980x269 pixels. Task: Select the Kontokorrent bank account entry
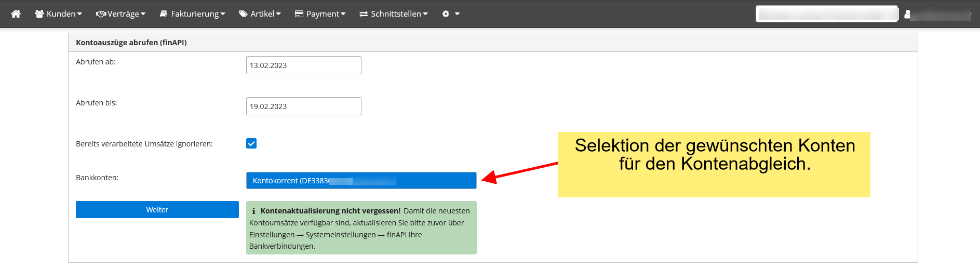[361, 181]
